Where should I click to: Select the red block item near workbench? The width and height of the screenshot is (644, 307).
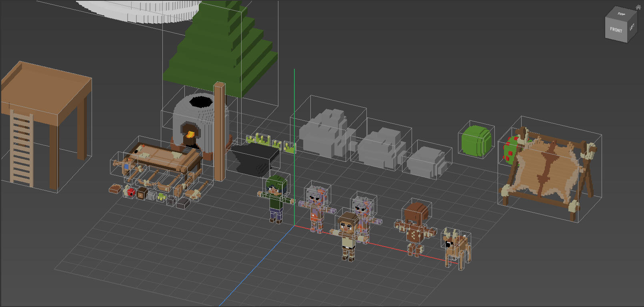click(131, 193)
